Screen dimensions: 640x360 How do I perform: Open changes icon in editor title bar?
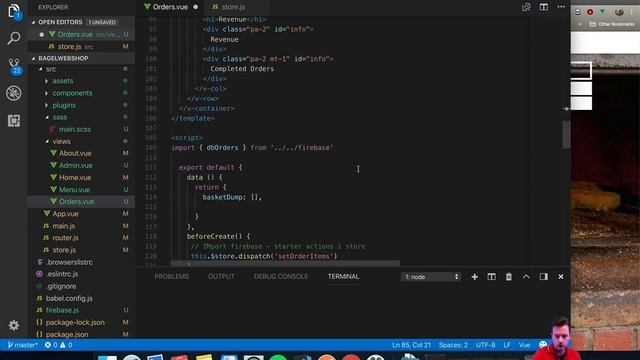click(x=526, y=7)
